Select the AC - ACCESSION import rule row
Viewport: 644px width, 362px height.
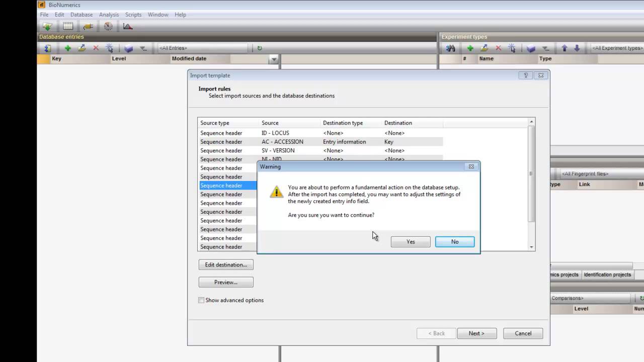(x=320, y=142)
